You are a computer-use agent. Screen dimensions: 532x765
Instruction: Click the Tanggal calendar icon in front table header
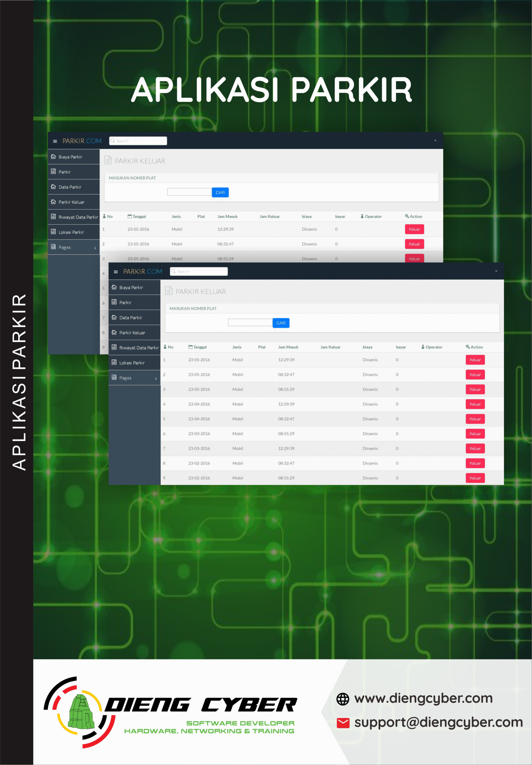tap(190, 347)
